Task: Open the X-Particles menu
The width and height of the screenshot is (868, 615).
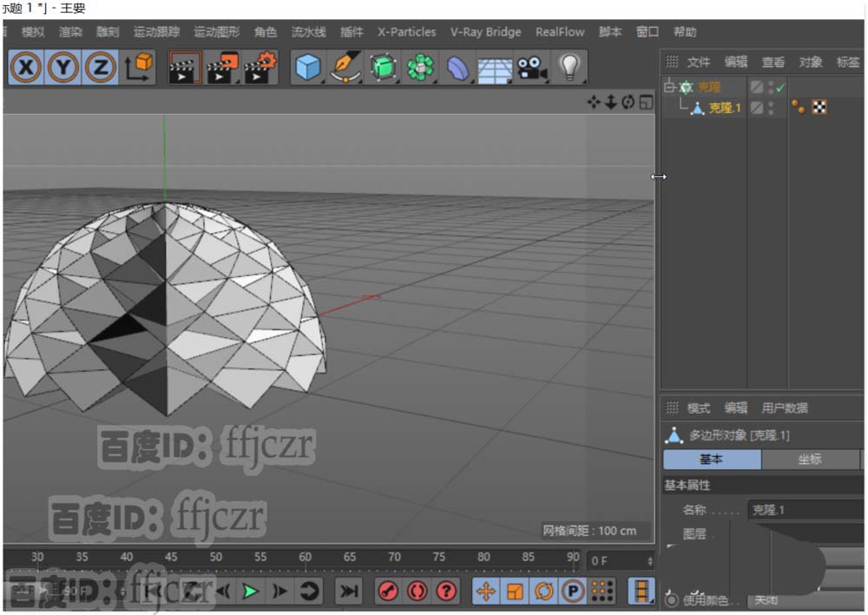Action: pos(407,32)
